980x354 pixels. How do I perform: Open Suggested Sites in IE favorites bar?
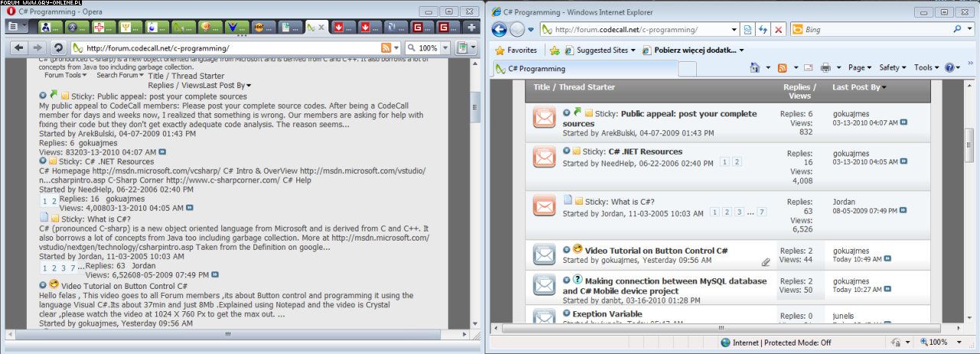coord(601,50)
